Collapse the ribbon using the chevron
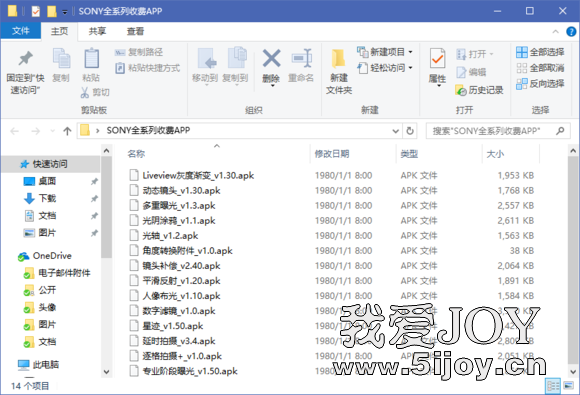This screenshot has width=580, height=395. point(556,32)
